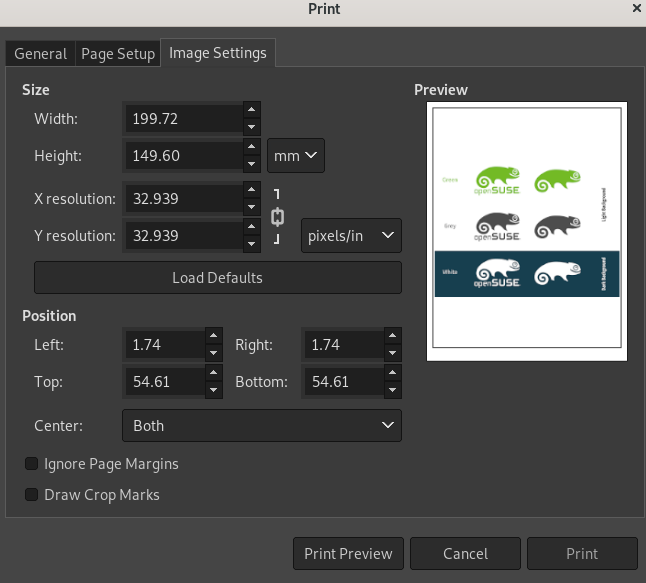
Task: Decrease Right position with down arrow
Action: coord(393,353)
